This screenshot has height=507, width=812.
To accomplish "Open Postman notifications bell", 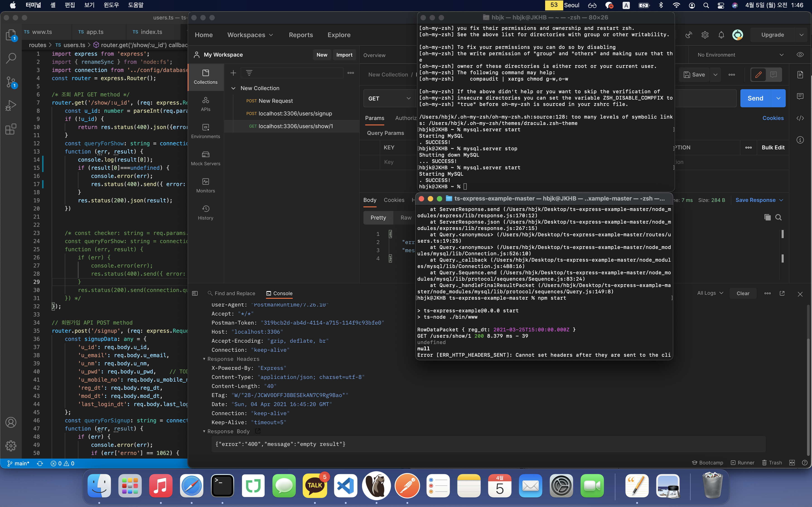I will point(721,35).
